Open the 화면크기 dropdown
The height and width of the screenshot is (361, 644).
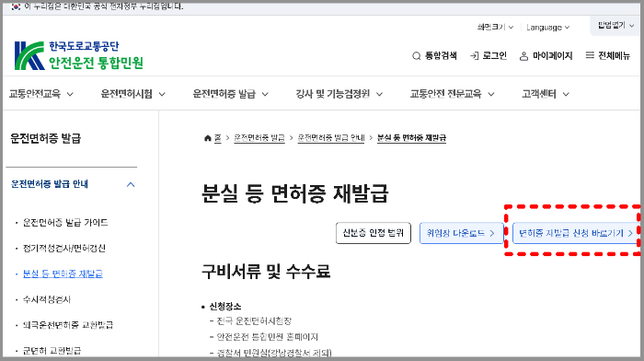tap(495, 27)
